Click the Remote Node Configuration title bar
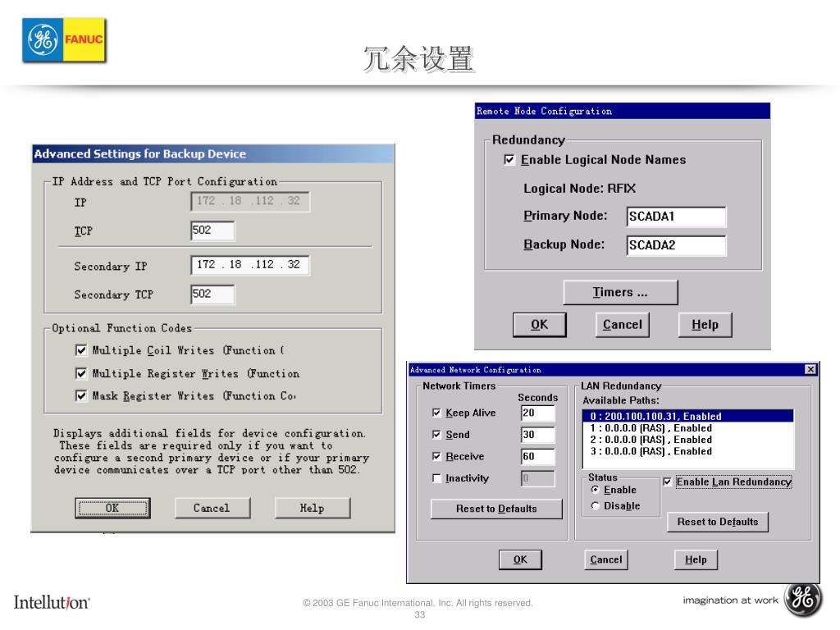Viewport: 840px width, 630px height. pyautogui.click(x=623, y=111)
